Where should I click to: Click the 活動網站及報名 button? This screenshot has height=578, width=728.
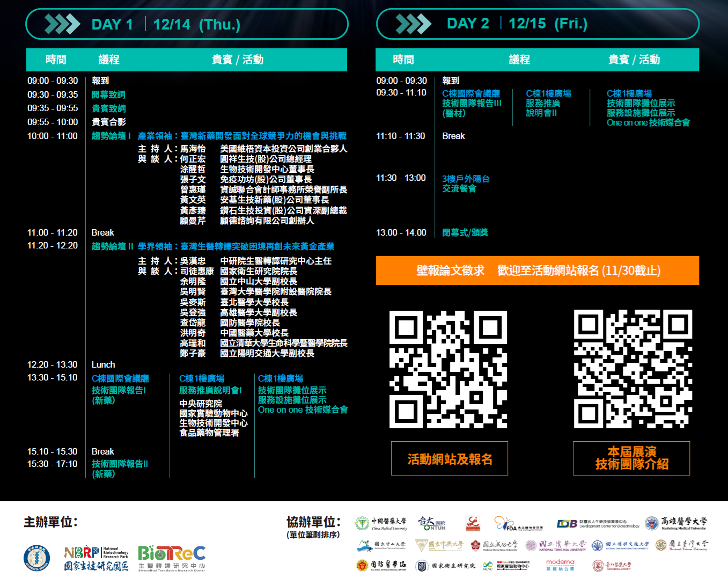point(450,459)
